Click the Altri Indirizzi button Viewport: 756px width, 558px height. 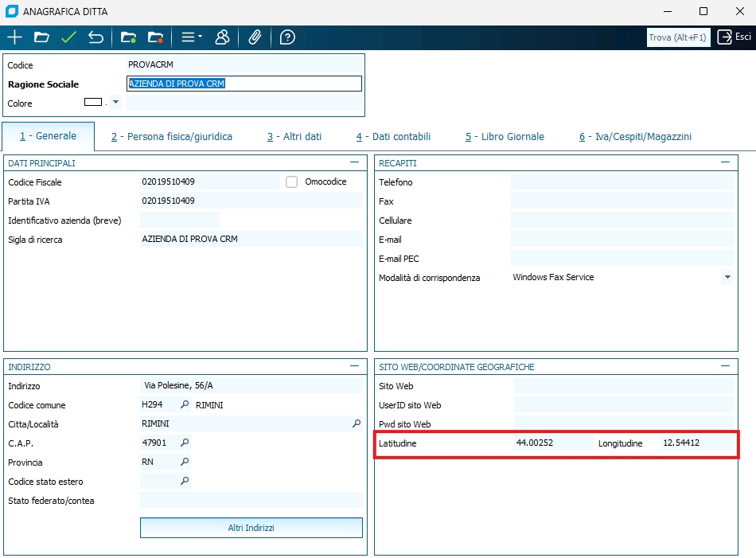[x=251, y=528]
